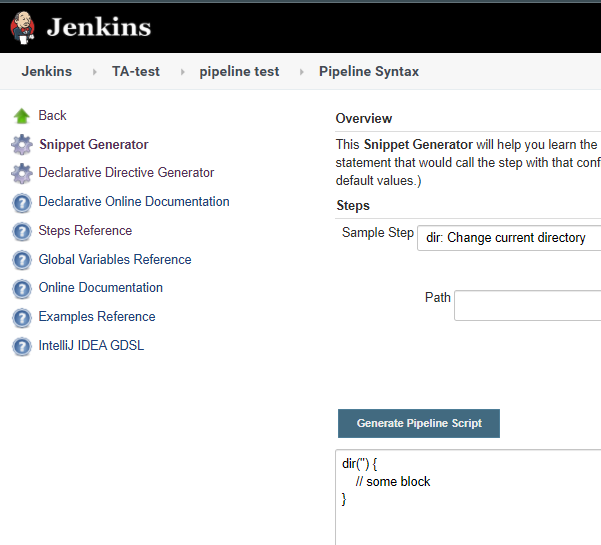Screen dimensions: 601x545
Task: Click Steps Reference help icon
Action: click(x=22, y=231)
